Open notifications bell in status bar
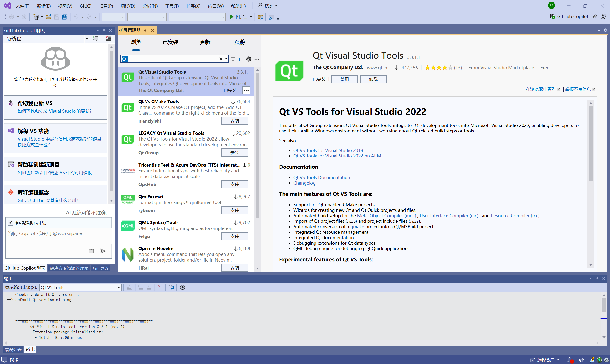The image size is (610, 364). (x=569, y=360)
